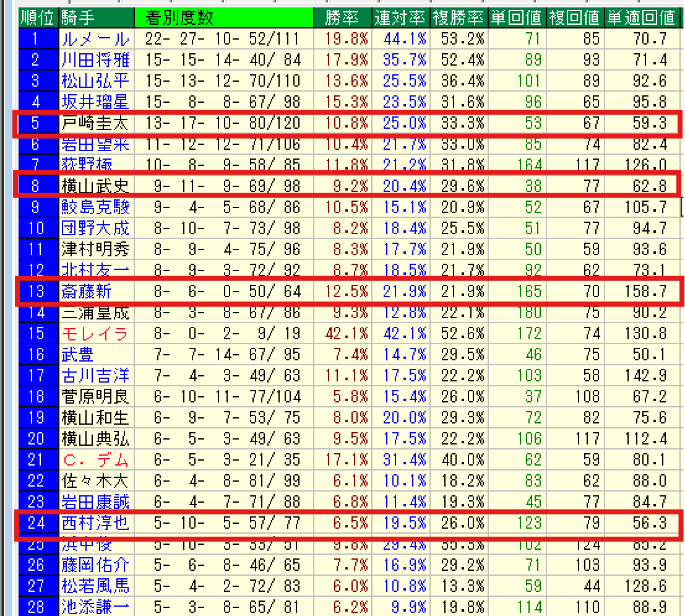The width and height of the screenshot is (685, 616).
Task: Click the 複回値 column header
Action: coord(576,17)
